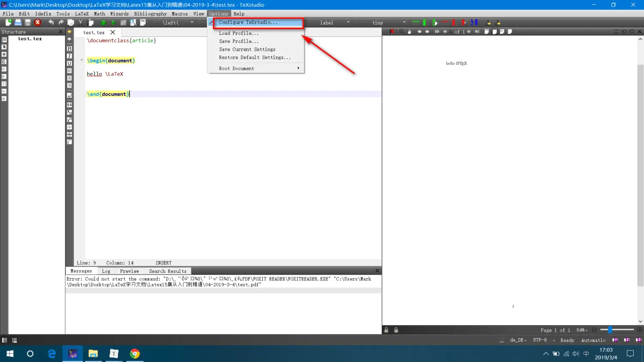
Task: Open the de_DE language selector
Action: click(518, 340)
